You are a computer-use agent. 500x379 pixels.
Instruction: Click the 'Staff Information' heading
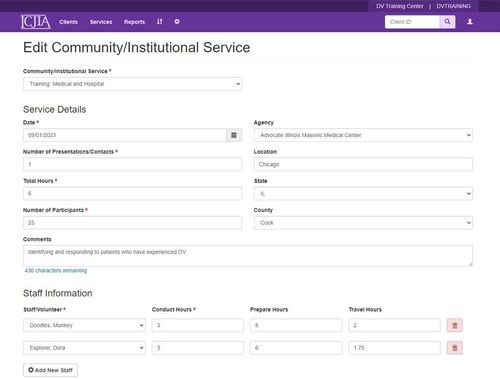[58, 293]
